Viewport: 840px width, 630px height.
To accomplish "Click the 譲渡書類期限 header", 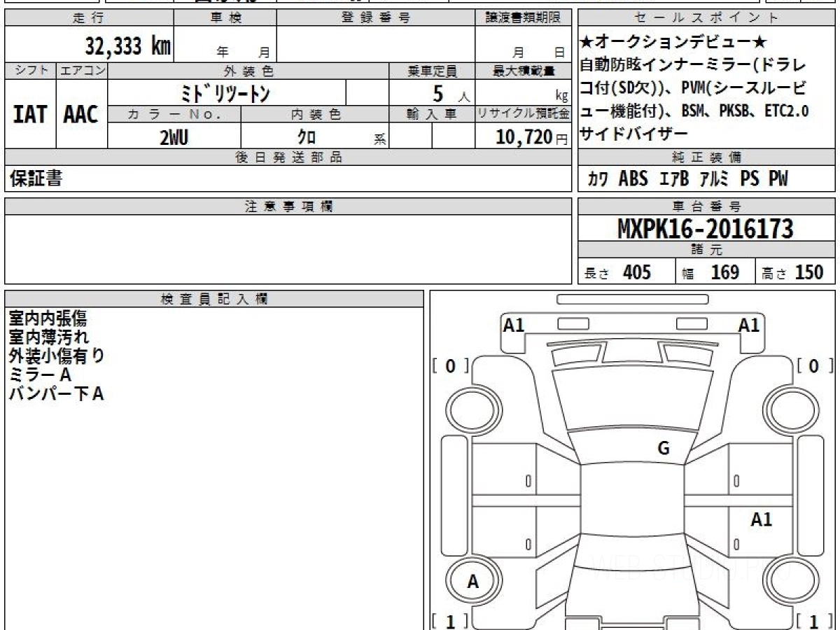I will (x=524, y=18).
